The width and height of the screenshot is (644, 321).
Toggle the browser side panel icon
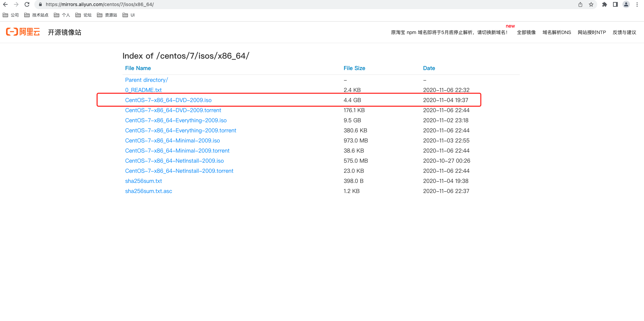click(615, 4)
